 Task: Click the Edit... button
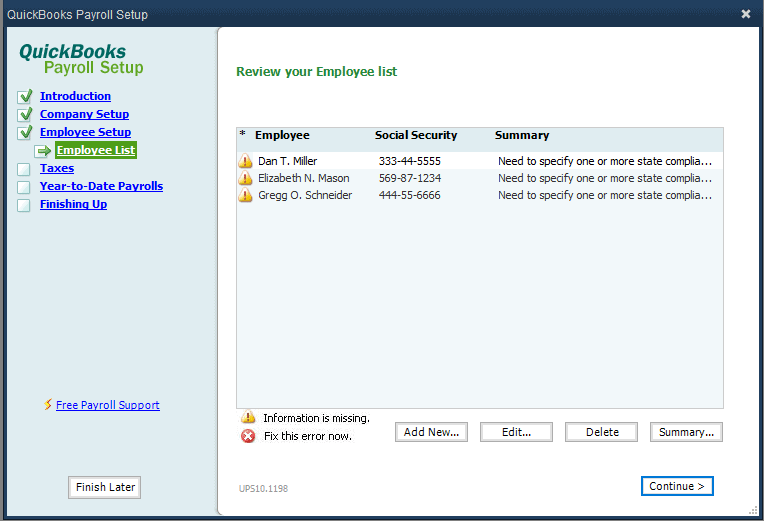click(x=516, y=432)
